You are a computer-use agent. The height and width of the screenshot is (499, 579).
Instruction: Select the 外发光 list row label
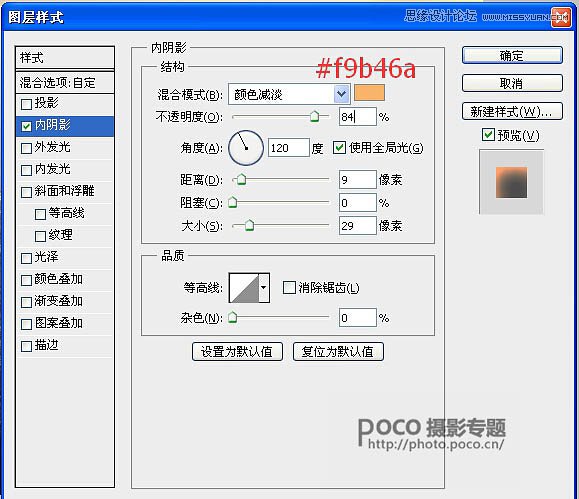(52, 147)
